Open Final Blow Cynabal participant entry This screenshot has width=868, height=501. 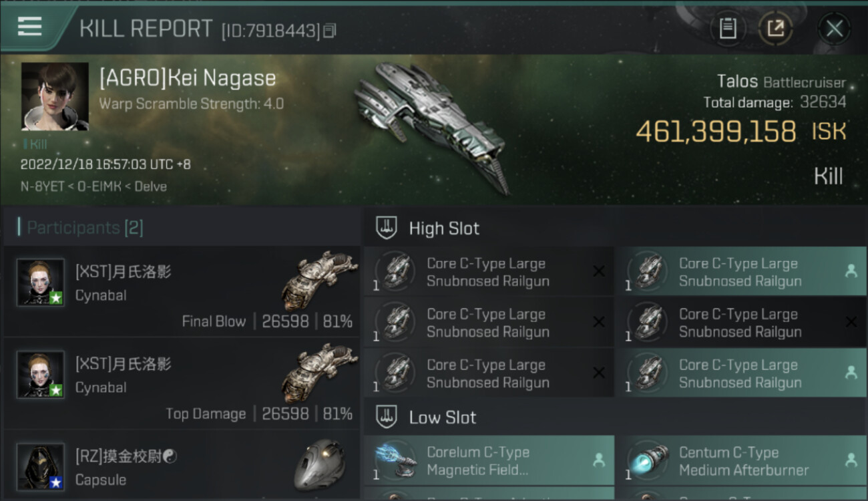coord(182,291)
